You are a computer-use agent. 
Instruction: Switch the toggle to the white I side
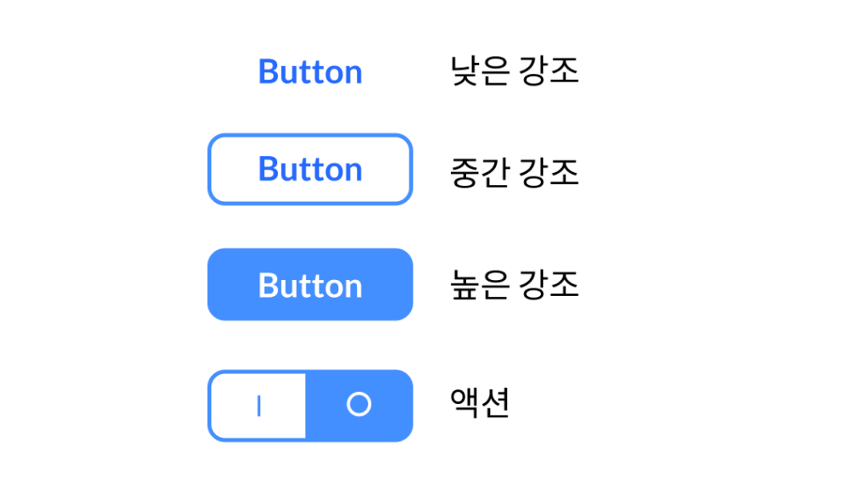[258, 406]
